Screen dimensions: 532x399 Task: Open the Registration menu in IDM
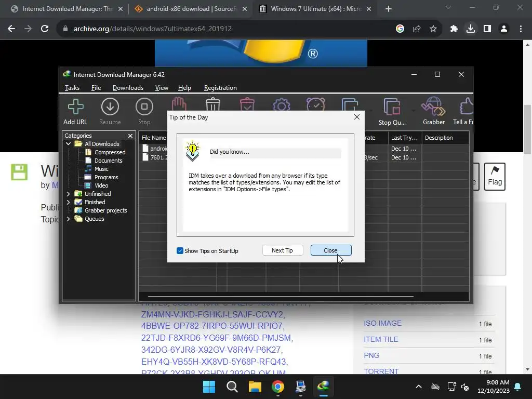point(220,88)
